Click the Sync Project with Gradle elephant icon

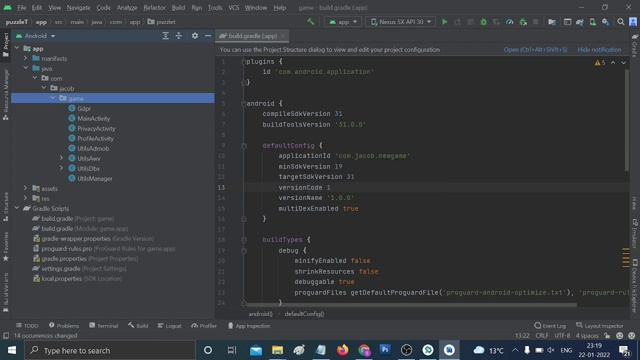(580, 22)
